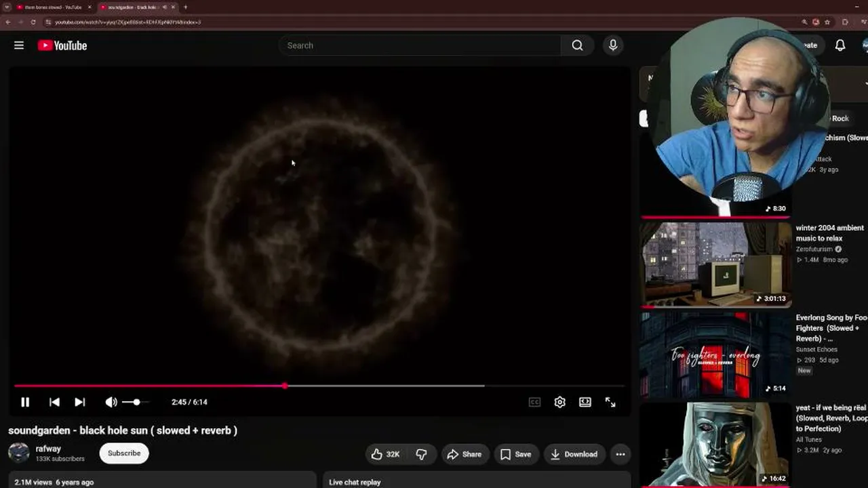Click the playing tab's audio speaker indicator
This screenshot has height=488, width=868.
pyautogui.click(x=165, y=7)
